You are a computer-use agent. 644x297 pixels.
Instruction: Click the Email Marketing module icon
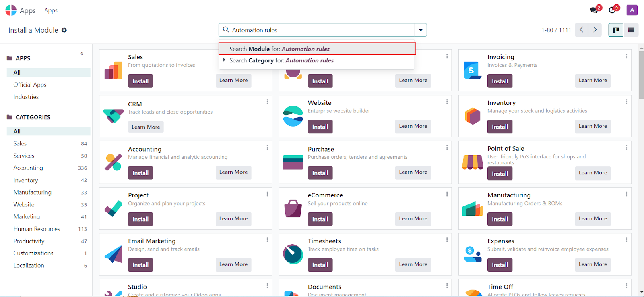coord(114,254)
